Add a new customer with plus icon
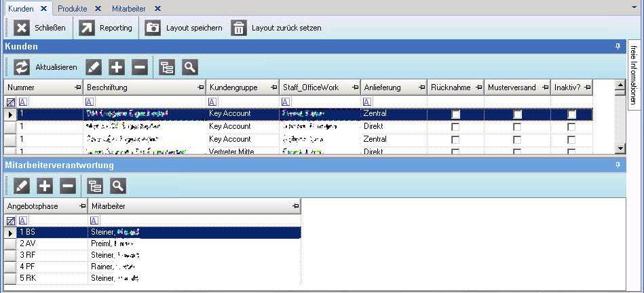The image size is (644, 293). tap(117, 67)
